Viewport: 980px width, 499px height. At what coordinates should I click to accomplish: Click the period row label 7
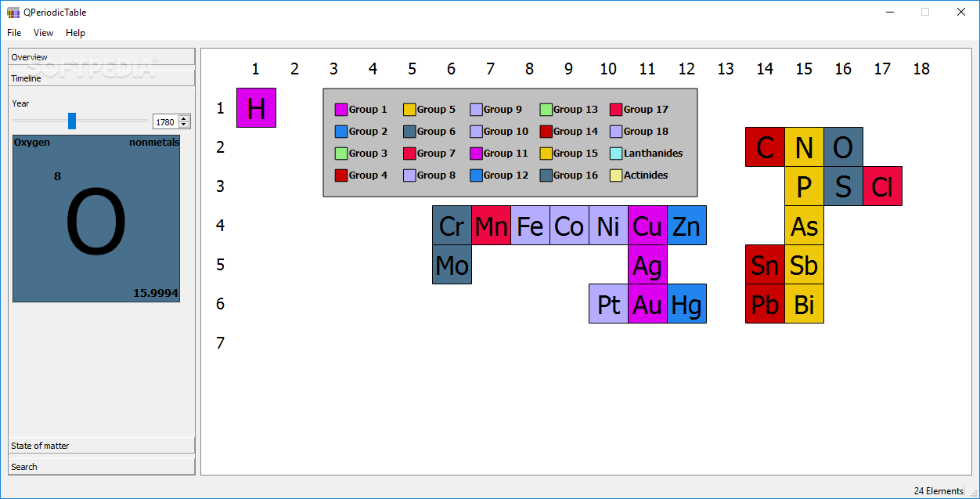coord(221,343)
